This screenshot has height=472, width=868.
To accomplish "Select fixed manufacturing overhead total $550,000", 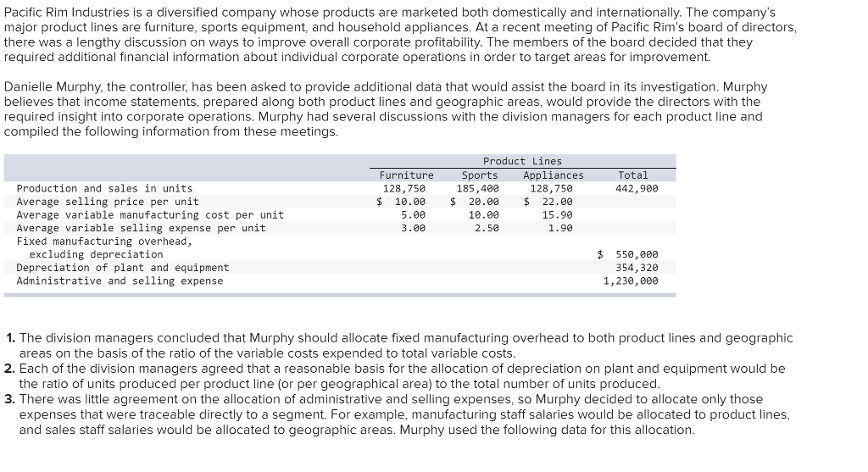I will click(629, 254).
